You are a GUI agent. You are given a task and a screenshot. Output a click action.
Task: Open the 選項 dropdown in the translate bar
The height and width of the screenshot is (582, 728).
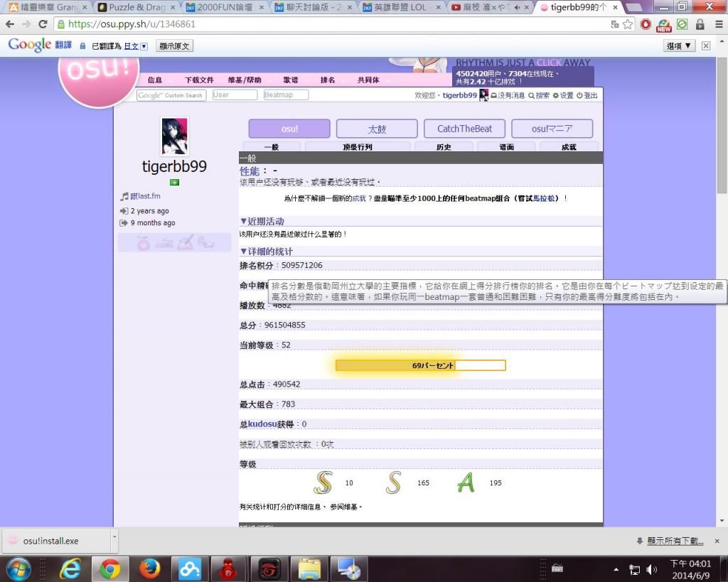(679, 45)
